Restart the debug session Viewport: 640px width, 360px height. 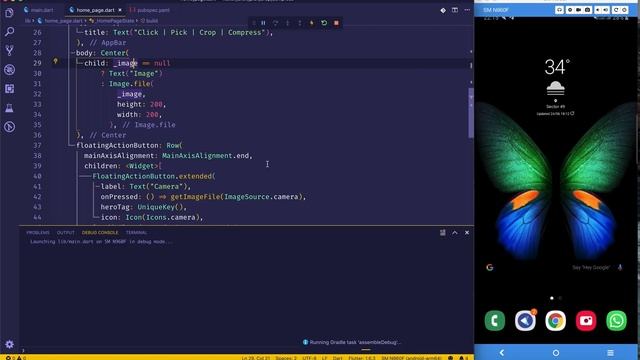pyautogui.click(x=324, y=23)
